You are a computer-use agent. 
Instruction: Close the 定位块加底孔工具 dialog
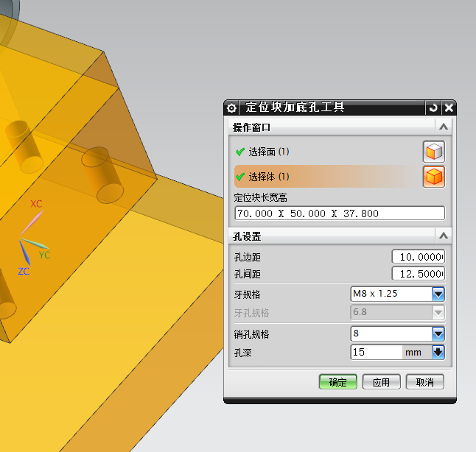(449, 107)
